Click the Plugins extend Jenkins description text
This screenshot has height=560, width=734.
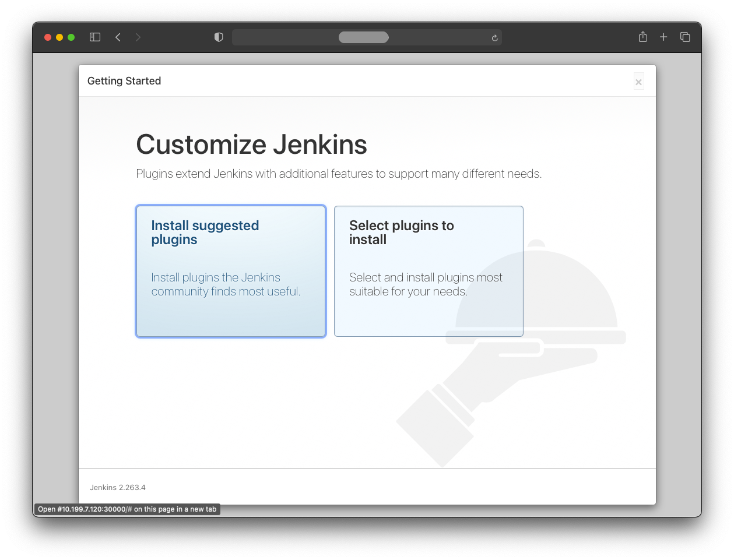[x=339, y=174]
